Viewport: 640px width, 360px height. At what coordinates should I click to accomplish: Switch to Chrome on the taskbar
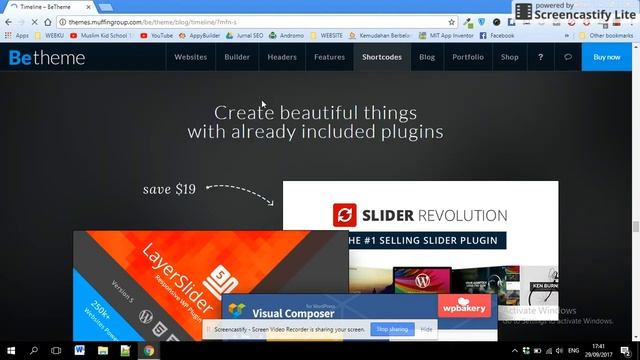click(149, 351)
